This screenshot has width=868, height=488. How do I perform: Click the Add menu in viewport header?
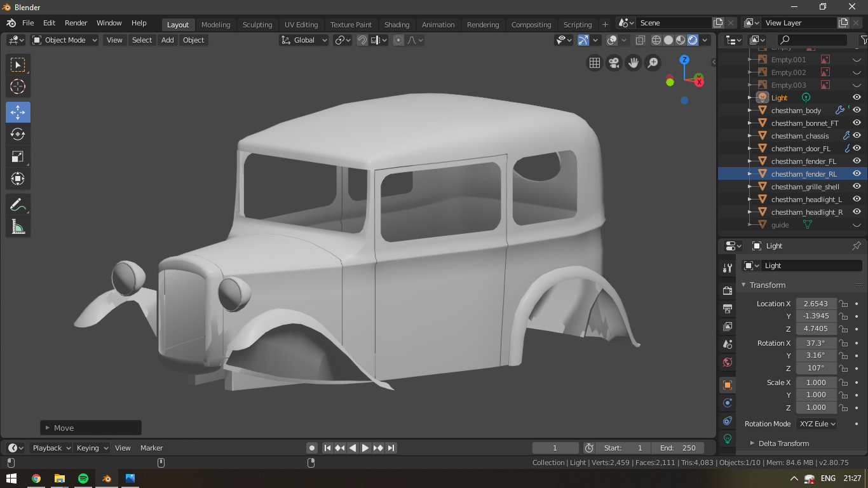pos(167,40)
